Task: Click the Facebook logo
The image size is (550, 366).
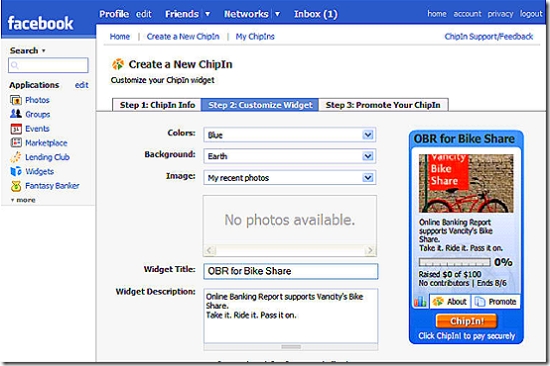Action: point(40,23)
